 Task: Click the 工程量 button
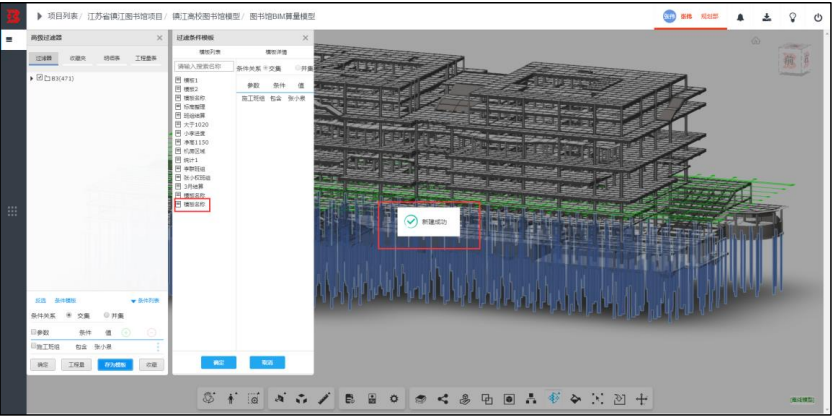tap(76, 364)
